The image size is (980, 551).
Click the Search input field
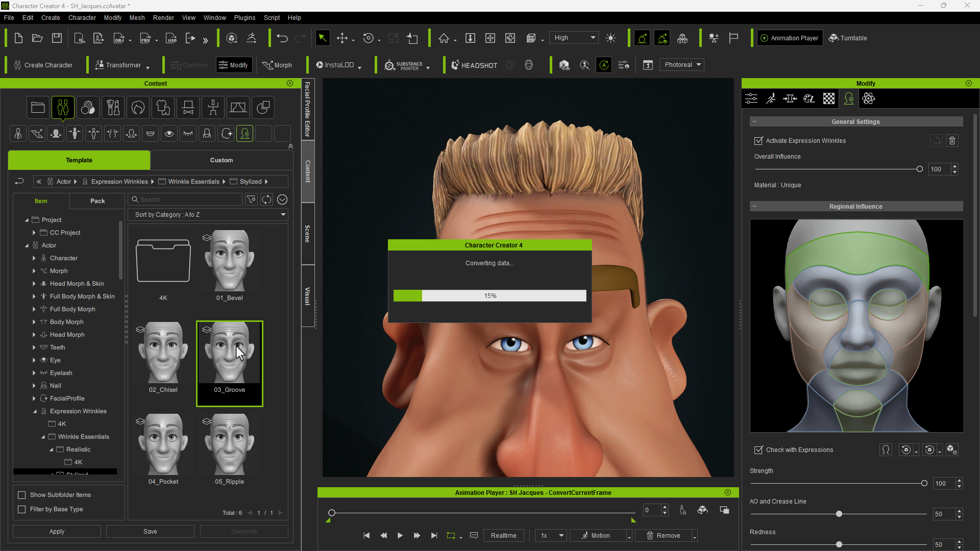(186, 199)
